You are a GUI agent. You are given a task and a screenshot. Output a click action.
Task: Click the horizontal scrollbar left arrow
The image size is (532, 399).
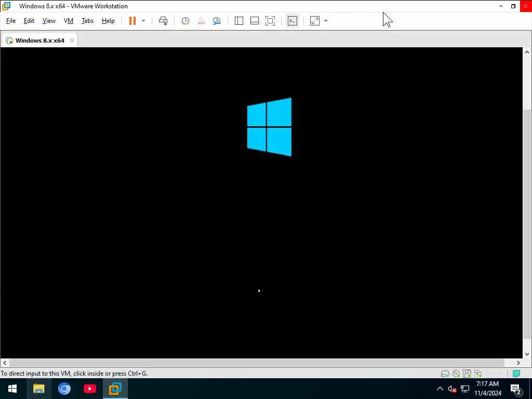point(4,363)
